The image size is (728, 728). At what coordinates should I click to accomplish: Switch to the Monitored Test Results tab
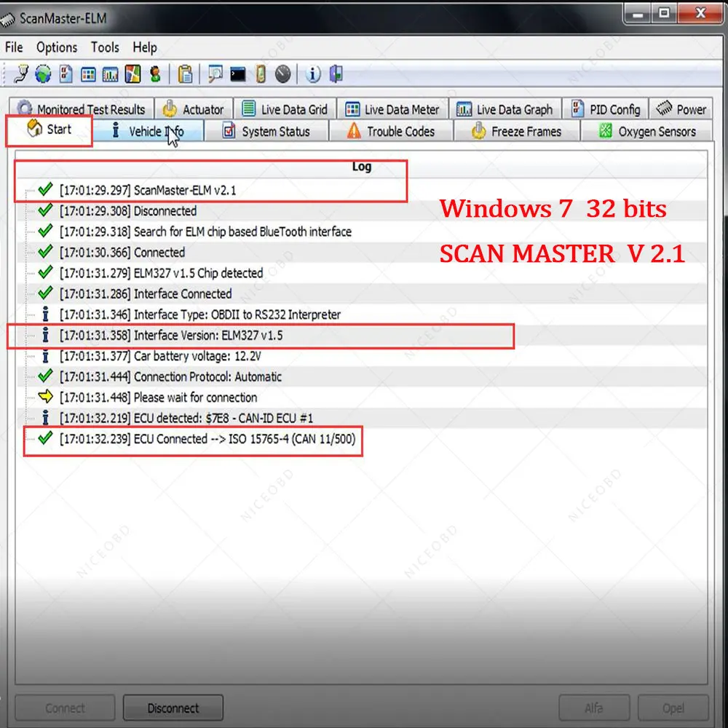(82, 109)
